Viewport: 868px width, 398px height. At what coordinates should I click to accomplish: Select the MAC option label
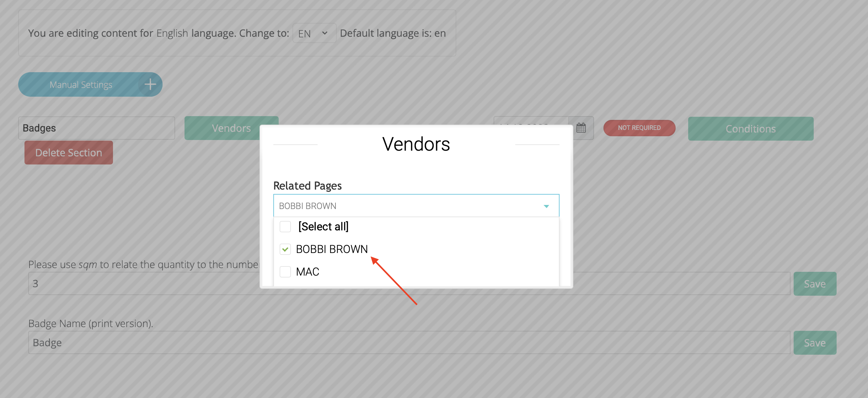click(x=307, y=272)
